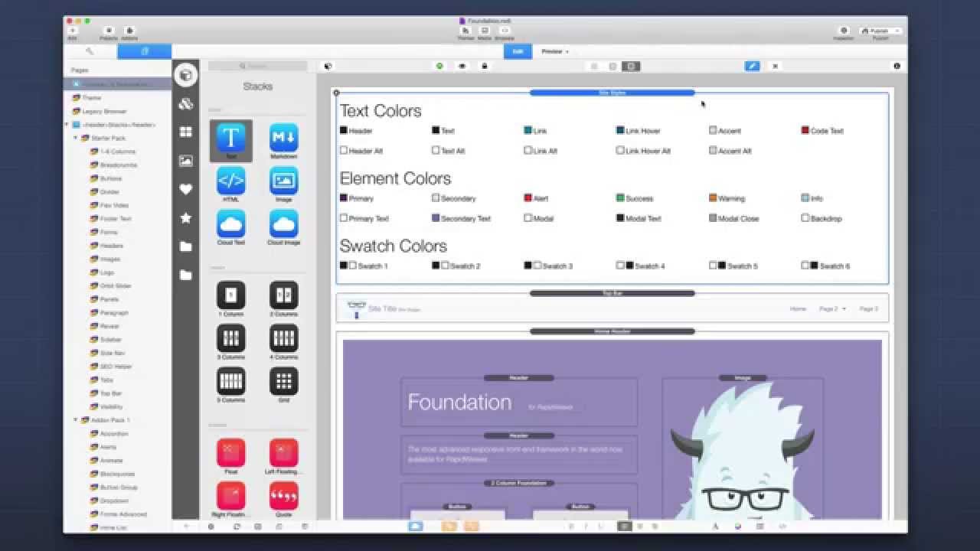Select the 4 Columns stack
This screenshot has height=551, width=980.
coord(283,342)
